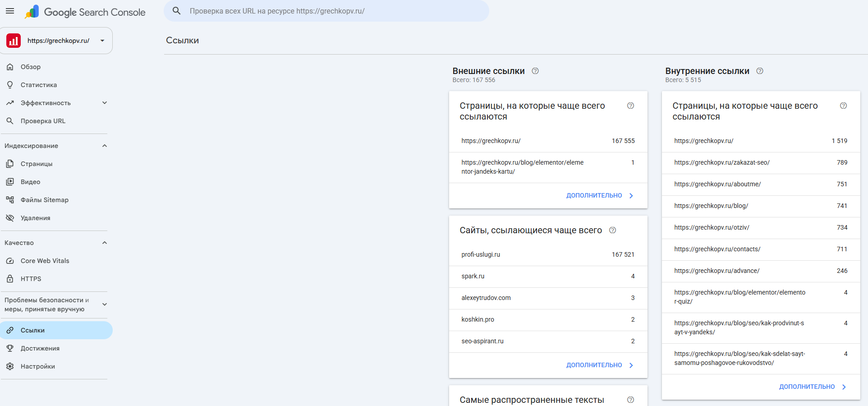Expand Проблемы безопасности section

[105, 304]
